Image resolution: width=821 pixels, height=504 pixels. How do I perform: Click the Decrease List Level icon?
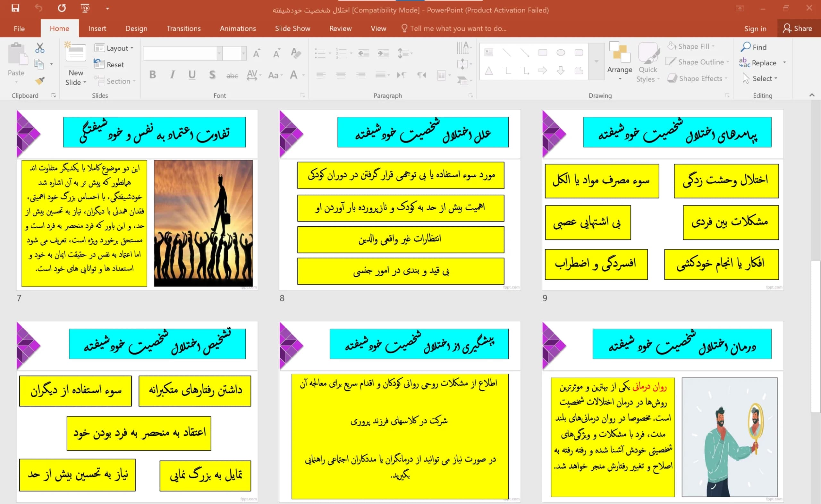coord(364,53)
